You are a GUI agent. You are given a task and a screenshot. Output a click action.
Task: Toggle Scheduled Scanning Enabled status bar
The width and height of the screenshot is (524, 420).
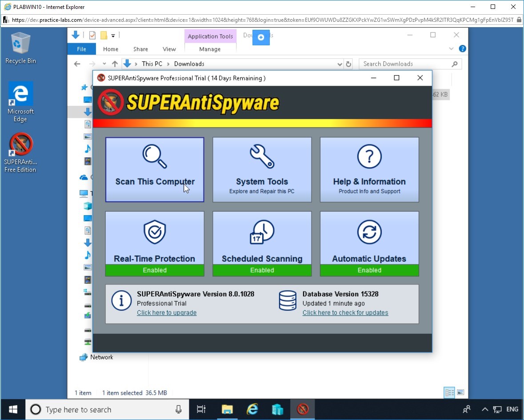coord(262,270)
